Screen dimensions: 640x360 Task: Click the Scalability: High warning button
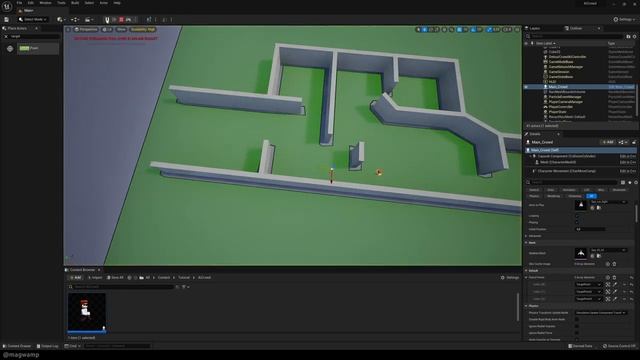[142, 29]
